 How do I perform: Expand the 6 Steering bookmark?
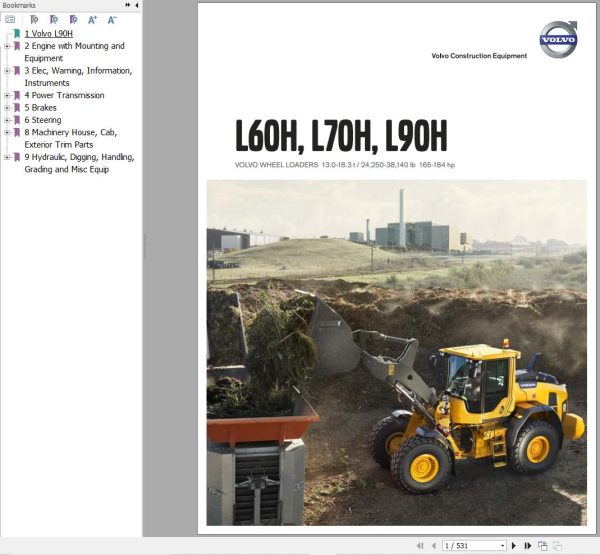[x=7, y=120]
